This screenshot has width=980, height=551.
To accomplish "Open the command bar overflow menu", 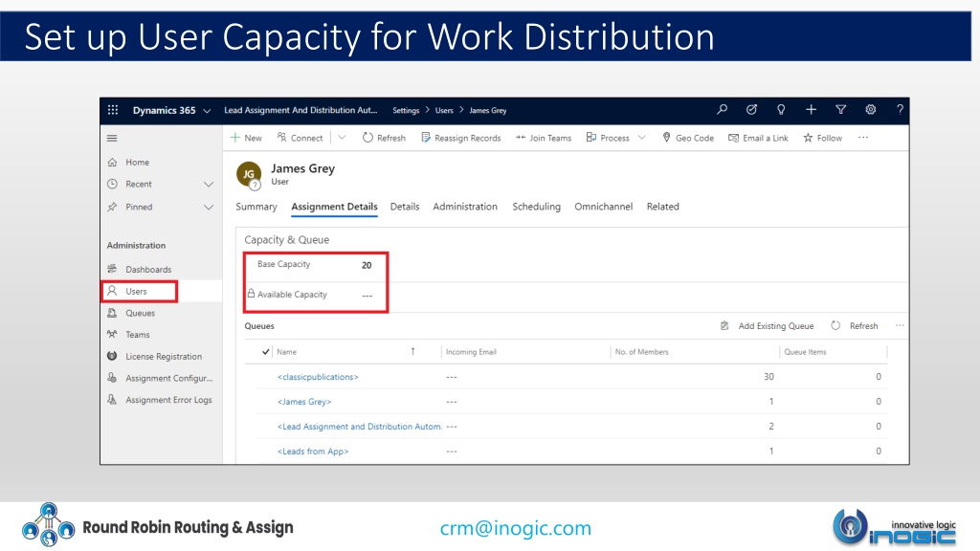I will tap(863, 138).
